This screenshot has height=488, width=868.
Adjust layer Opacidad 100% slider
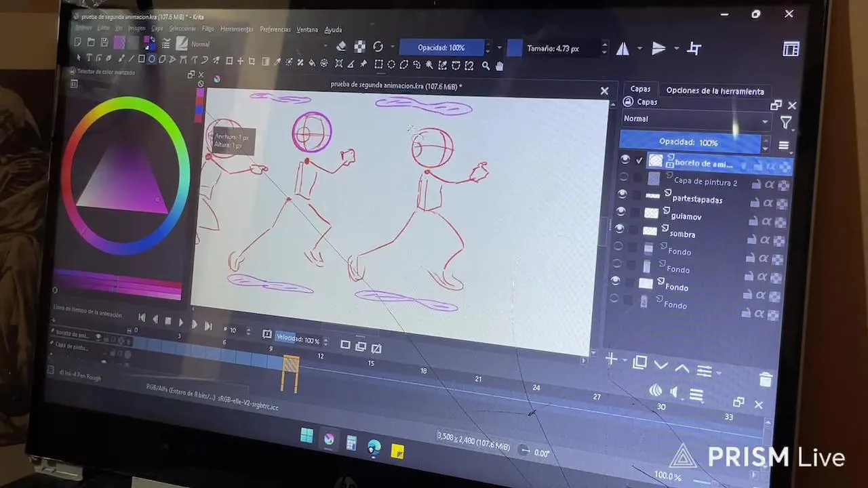pyautogui.click(x=690, y=142)
